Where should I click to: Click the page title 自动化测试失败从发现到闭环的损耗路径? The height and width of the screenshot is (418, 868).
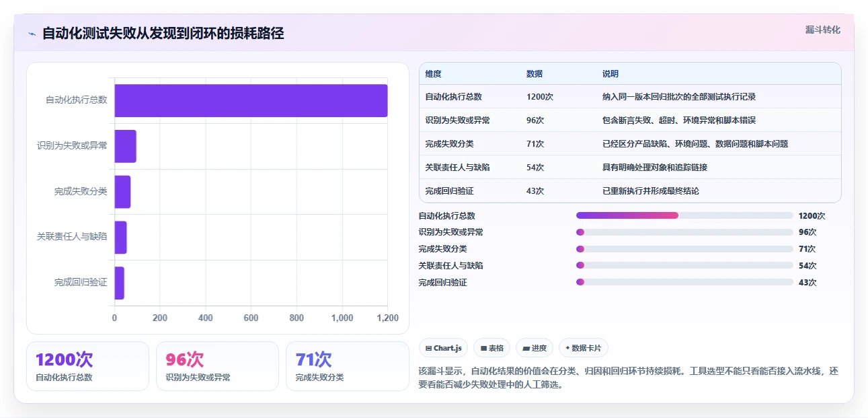coord(163,34)
